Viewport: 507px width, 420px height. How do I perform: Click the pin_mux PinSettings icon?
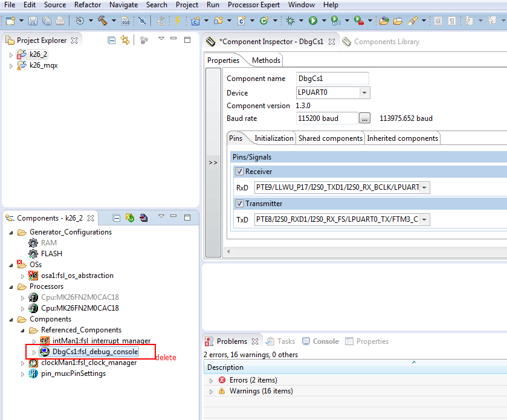point(33,373)
